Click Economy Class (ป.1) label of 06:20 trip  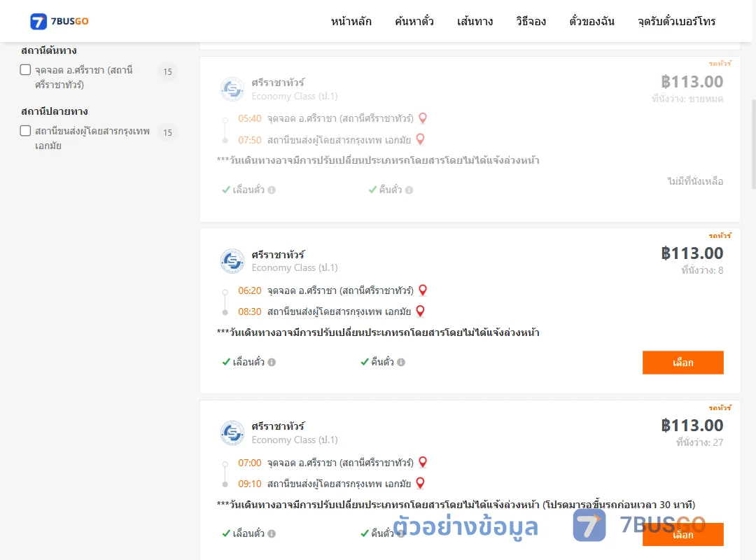295,267
